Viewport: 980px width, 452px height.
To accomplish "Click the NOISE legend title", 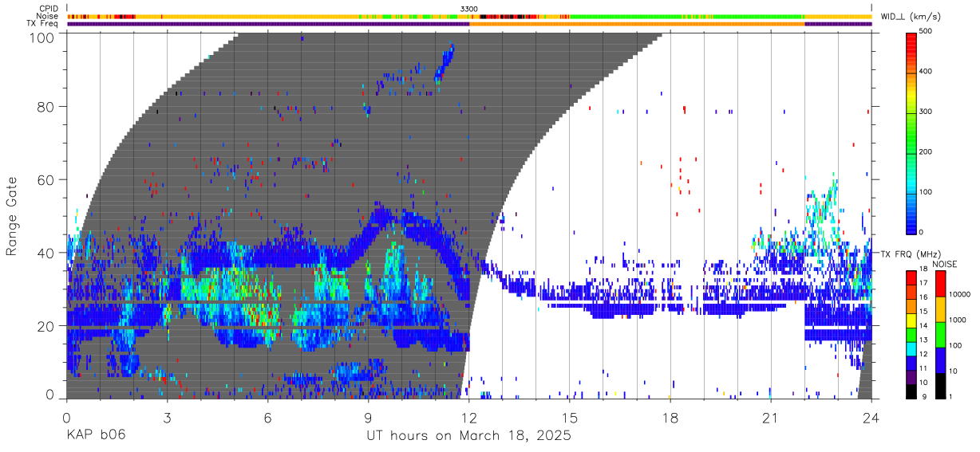I will (945, 263).
